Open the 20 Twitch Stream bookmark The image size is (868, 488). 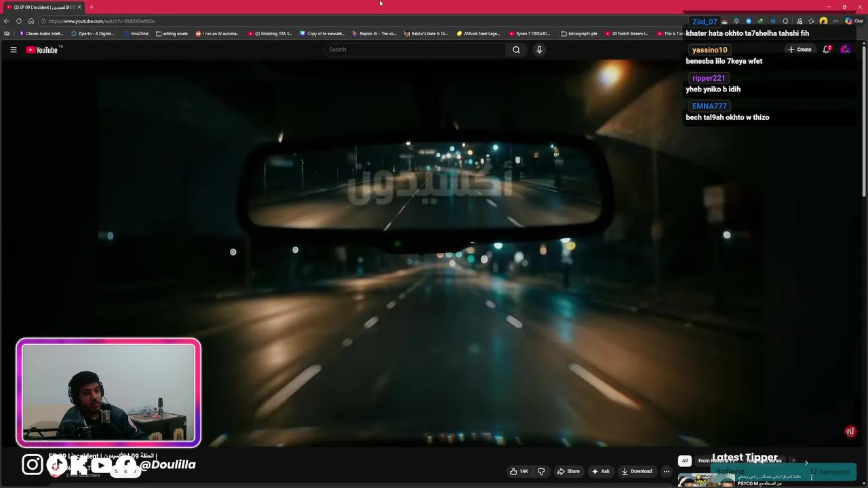click(627, 33)
